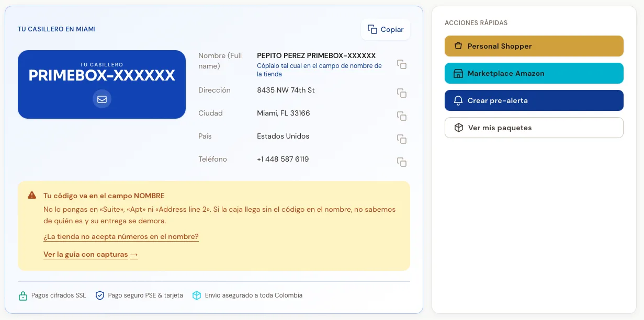Open Personal Shopper
This screenshot has height=320, width=644.
534,46
